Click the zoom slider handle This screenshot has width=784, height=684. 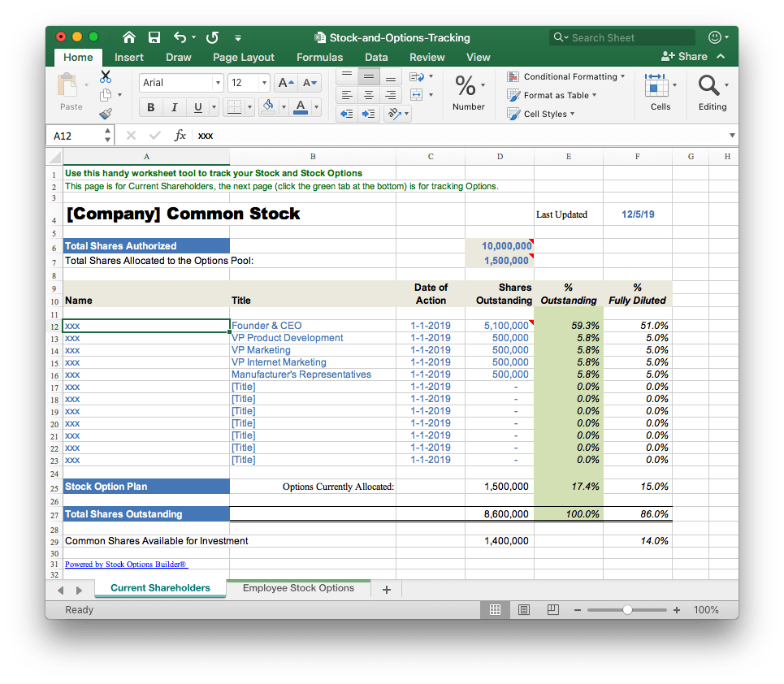627,610
